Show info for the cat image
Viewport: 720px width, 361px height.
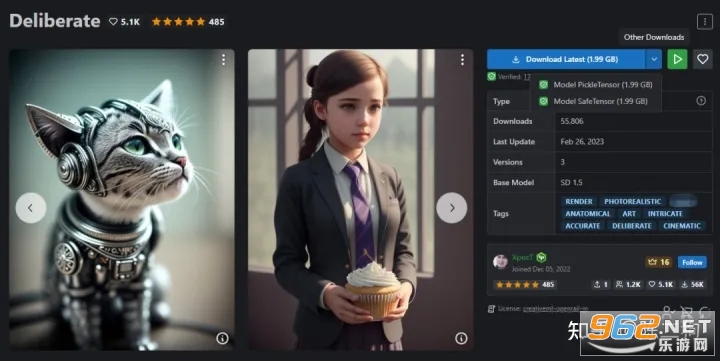click(222, 338)
